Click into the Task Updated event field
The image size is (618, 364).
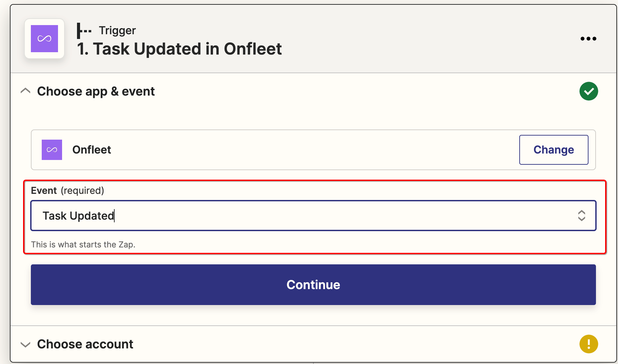tap(313, 216)
